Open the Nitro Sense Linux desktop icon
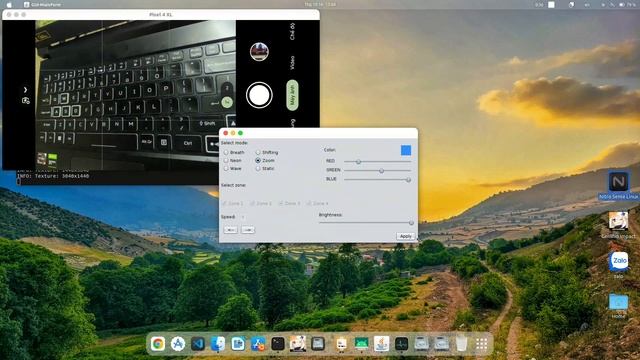The image size is (640, 360). (618, 185)
